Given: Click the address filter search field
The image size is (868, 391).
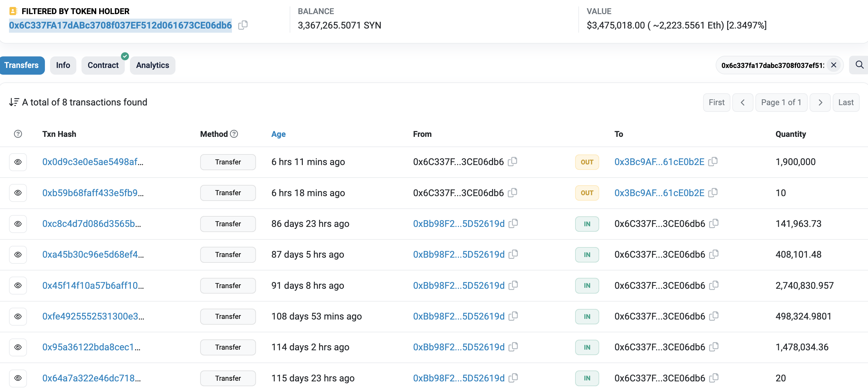Looking at the screenshot, I should tap(772, 65).
